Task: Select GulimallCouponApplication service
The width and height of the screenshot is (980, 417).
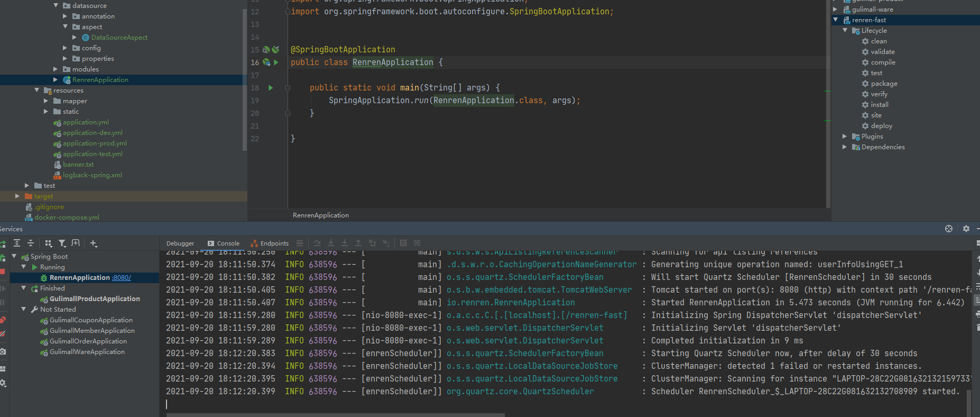Action: pyautogui.click(x=91, y=320)
